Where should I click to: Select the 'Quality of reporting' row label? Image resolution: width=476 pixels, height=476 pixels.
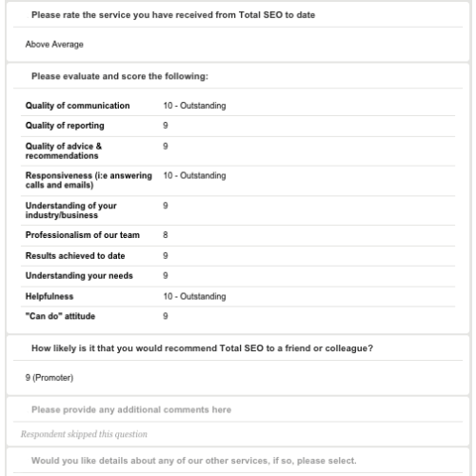65,126
